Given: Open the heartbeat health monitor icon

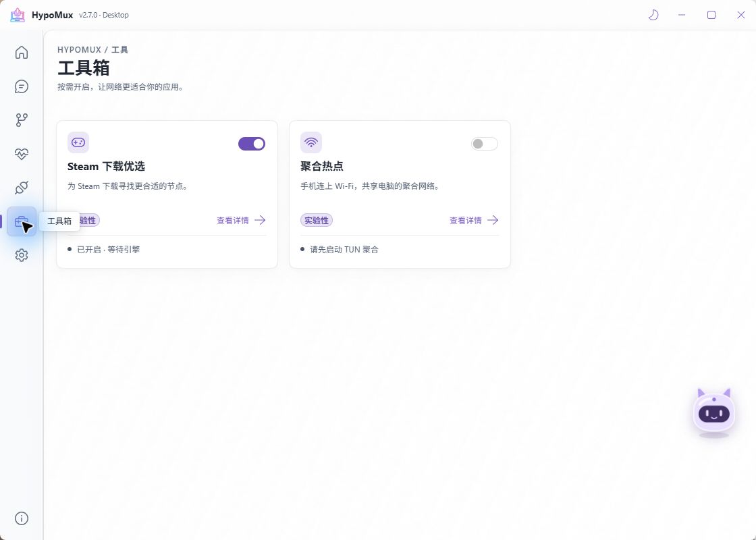Looking at the screenshot, I should [21, 154].
